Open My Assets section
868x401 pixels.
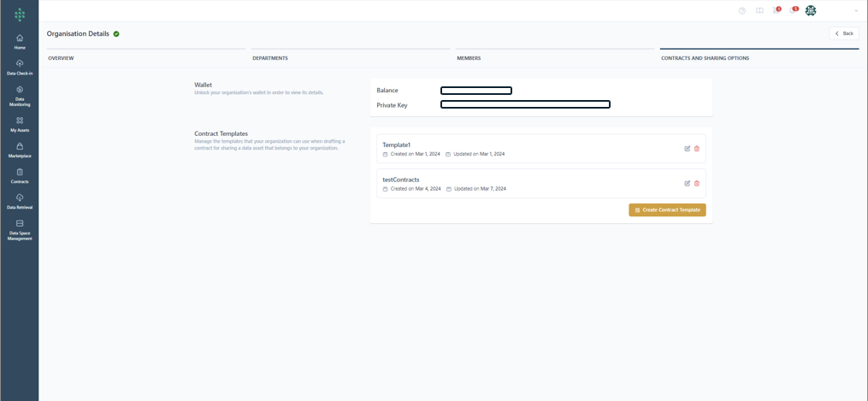(20, 124)
